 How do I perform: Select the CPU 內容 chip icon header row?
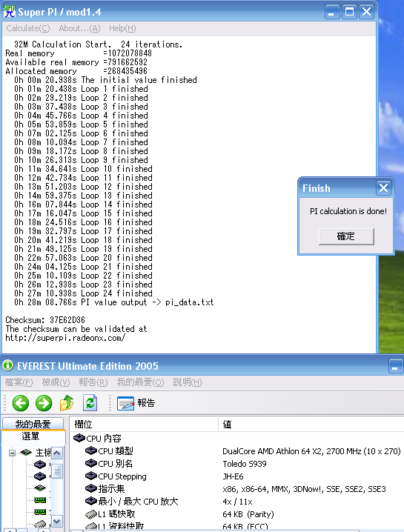79,438
